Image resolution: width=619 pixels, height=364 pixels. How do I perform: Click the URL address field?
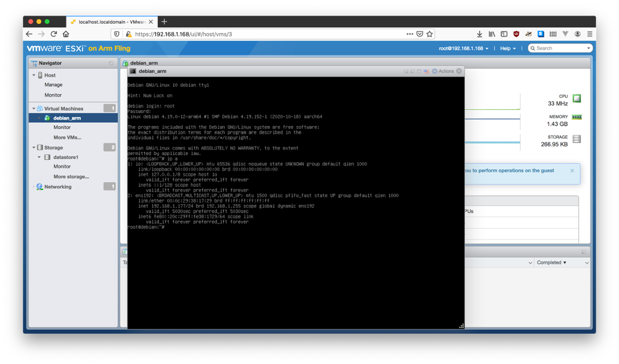[x=268, y=34]
